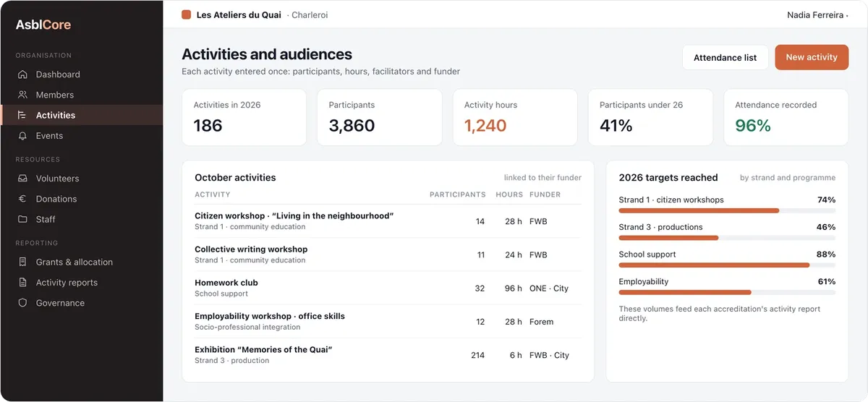The width and height of the screenshot is (868, 402).
Task: Click the Staff folder icon
Action: (22, 219)
